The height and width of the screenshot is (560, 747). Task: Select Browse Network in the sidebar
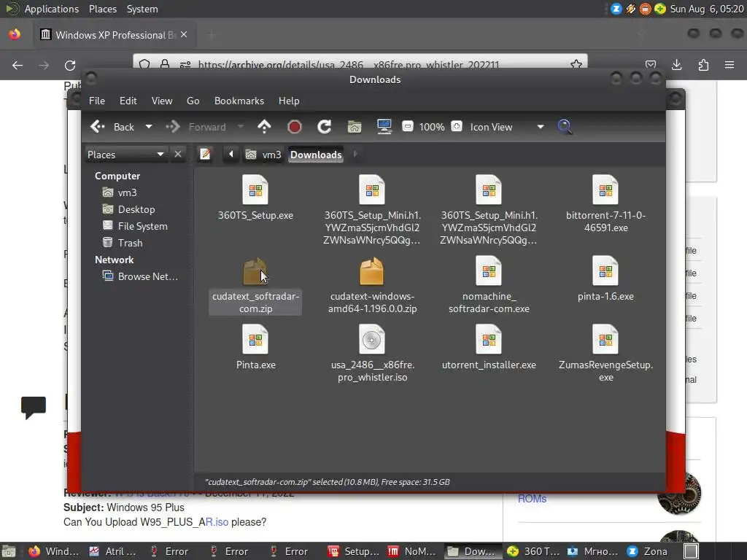tap(140, 276)
